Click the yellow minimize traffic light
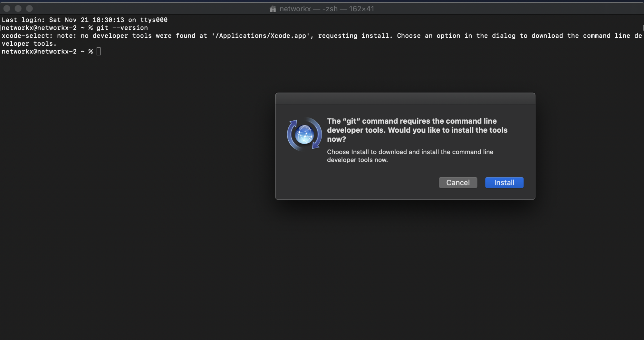 [18, 8]
